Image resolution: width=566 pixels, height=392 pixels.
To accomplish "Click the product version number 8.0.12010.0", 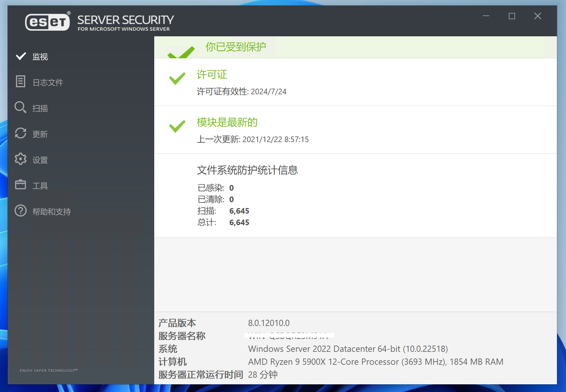I will point(269,323).
